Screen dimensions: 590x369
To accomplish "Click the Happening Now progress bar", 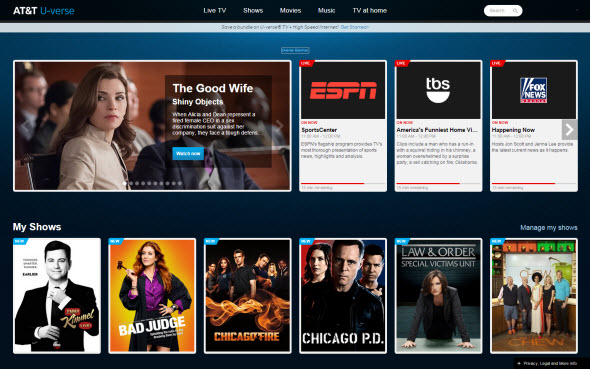I will pyautogui.click(x=534, y=183).
